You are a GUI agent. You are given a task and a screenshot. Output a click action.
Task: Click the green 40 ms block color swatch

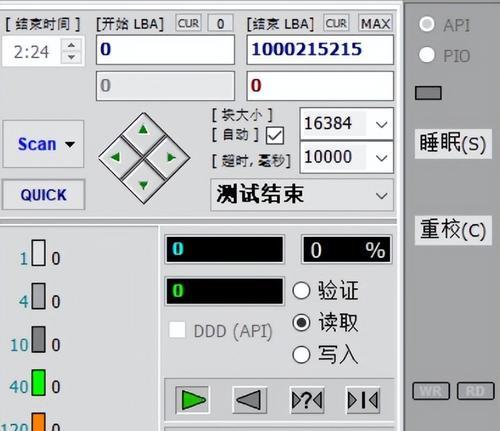click(39, 383)
